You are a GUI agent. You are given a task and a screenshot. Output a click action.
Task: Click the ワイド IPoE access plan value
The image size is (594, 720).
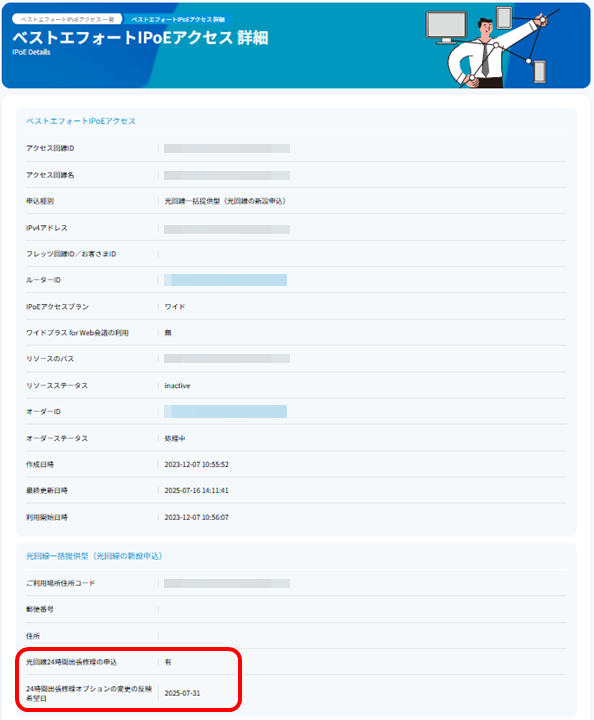pos(175,307)
